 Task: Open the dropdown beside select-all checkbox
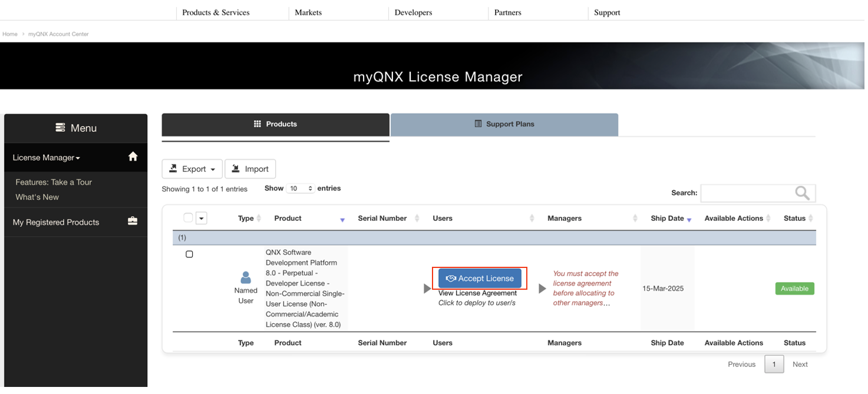click(202, 218)
